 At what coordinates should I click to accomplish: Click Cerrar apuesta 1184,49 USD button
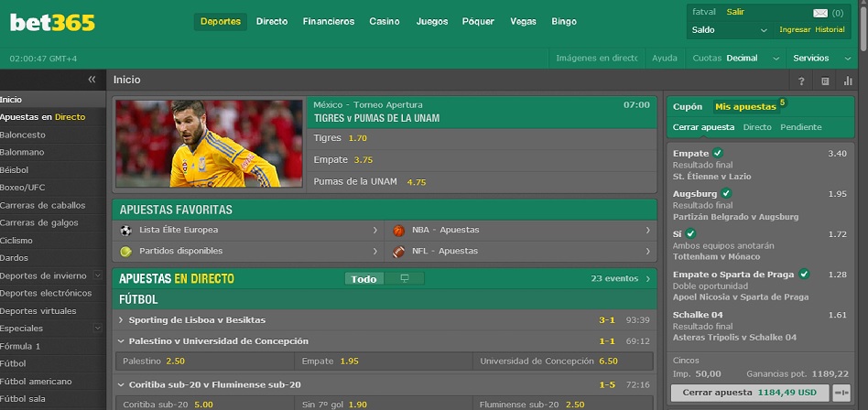pos(750,393)
